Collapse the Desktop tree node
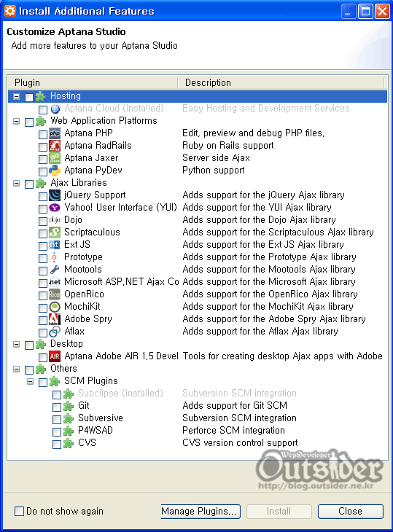Screen dimensions: 393x532 pos(16,345)
